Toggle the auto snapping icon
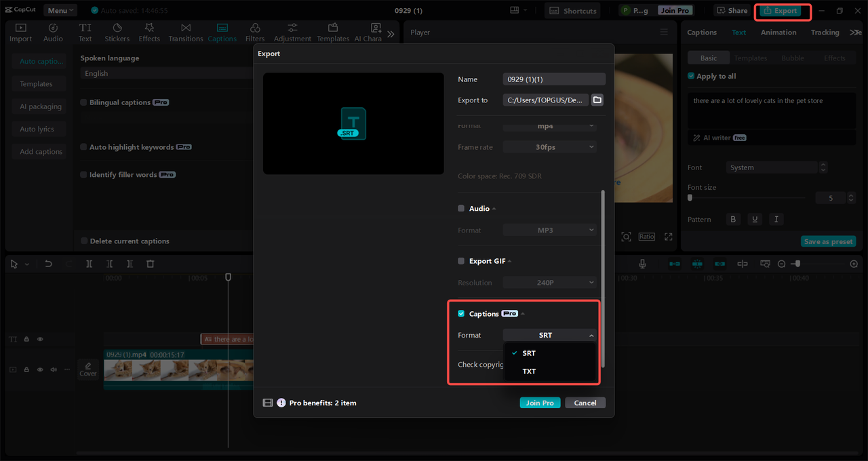 point(697,264)
